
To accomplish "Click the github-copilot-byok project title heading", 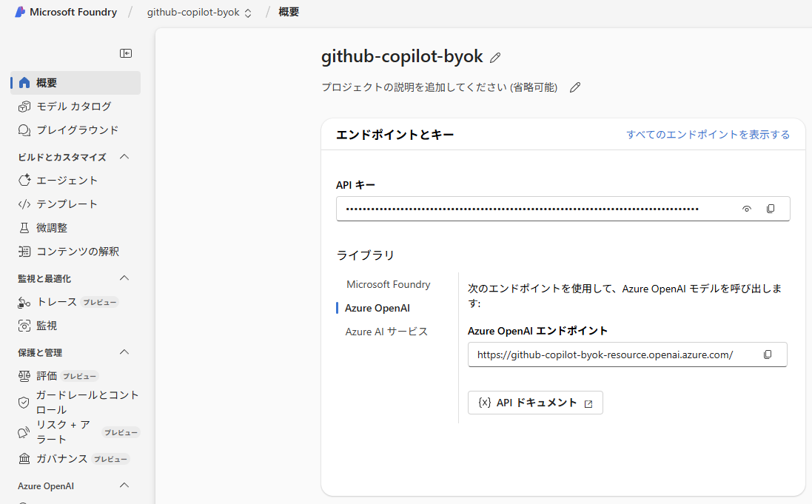I will pos(402,56).
